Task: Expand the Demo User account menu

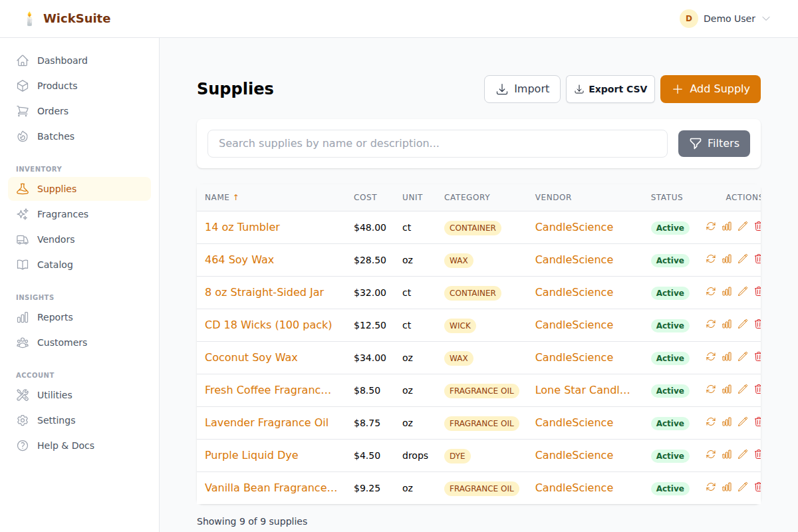Action: (725, 19)
